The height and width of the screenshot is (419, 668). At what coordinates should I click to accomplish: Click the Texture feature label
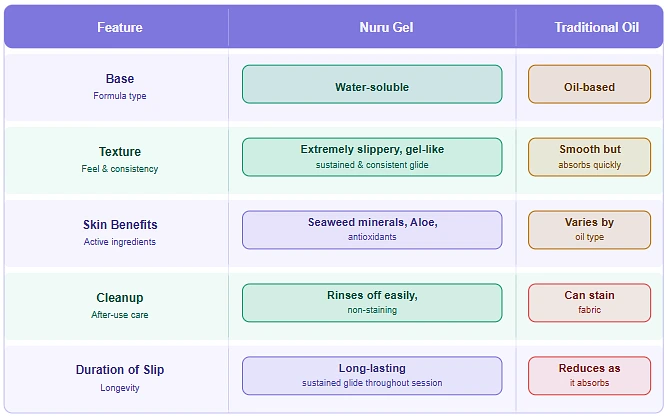click(x=119, y=152)
